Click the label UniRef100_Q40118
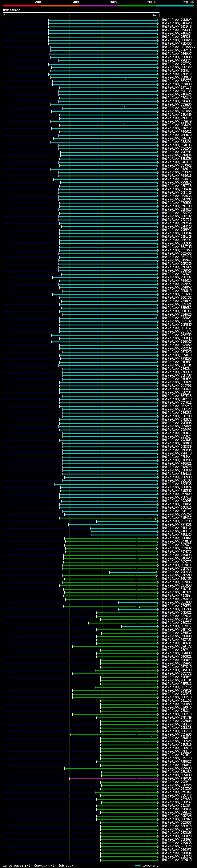The width and height of the screenshot is (197, 868). pos(177,399)
